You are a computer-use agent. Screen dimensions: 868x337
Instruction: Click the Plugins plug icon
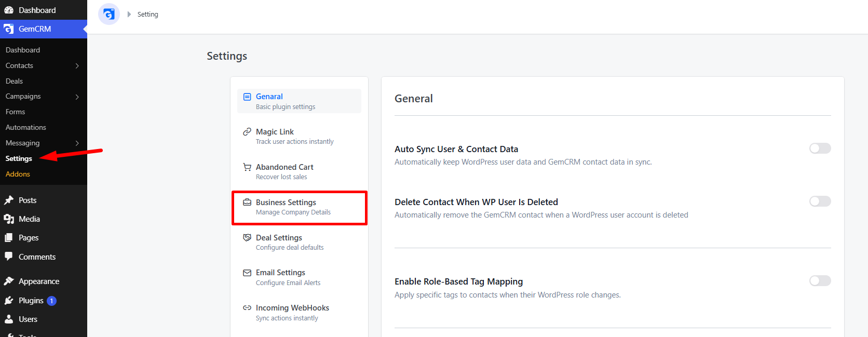point(9,301)
